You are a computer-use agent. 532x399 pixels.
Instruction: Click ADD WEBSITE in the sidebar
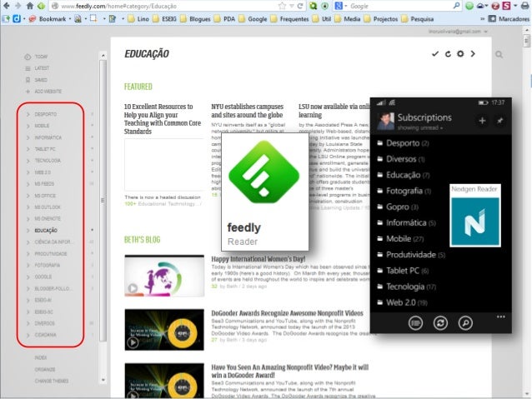46,90
